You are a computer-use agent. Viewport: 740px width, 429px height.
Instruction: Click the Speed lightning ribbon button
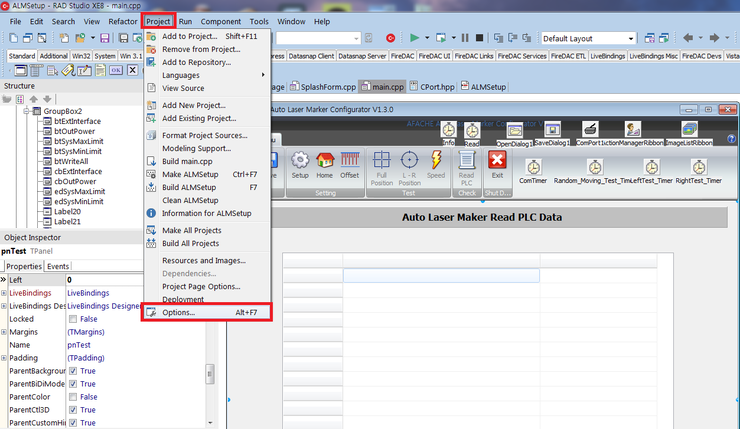click(436, 165)
